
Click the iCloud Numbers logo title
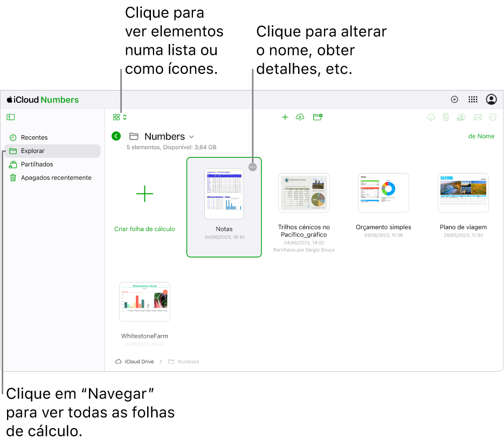(43, 100)
